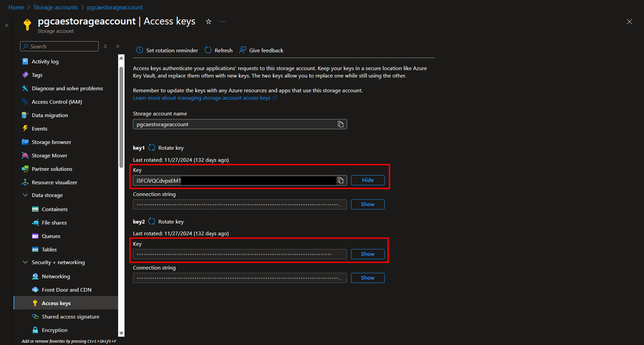This screenshot has width=644, height=345.
Task: Click the Storage browser icon
Action: click(x=25, y=142)
